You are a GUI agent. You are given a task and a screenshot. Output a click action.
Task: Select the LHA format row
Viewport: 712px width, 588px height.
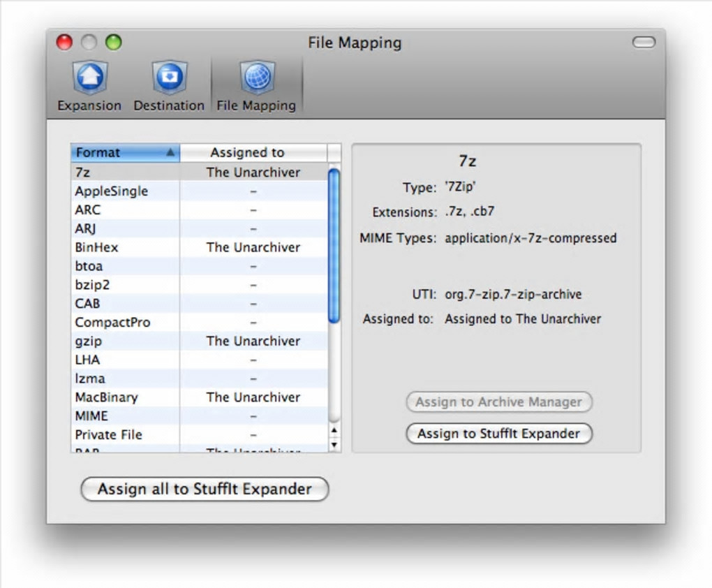pyautogui.click(x=199, y=360)
